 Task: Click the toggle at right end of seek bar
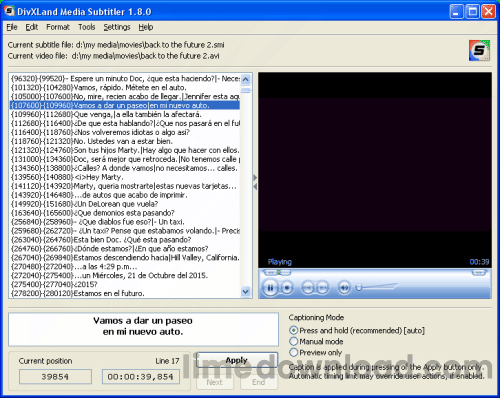pyautogui.click(x=479, y=273)
